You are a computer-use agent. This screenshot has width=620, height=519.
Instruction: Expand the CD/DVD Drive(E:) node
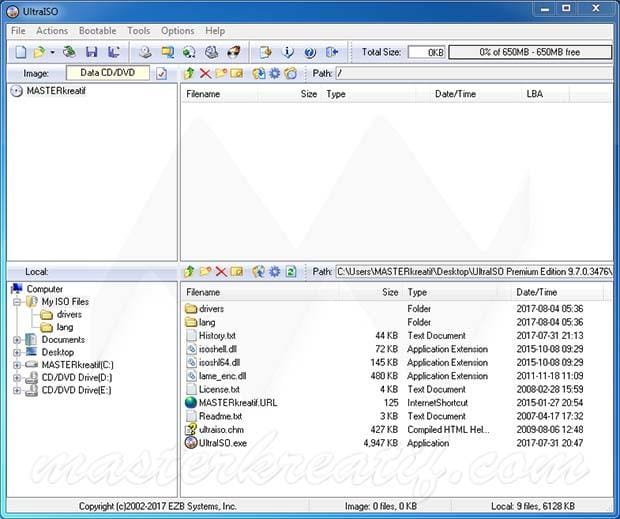point(17,391)
